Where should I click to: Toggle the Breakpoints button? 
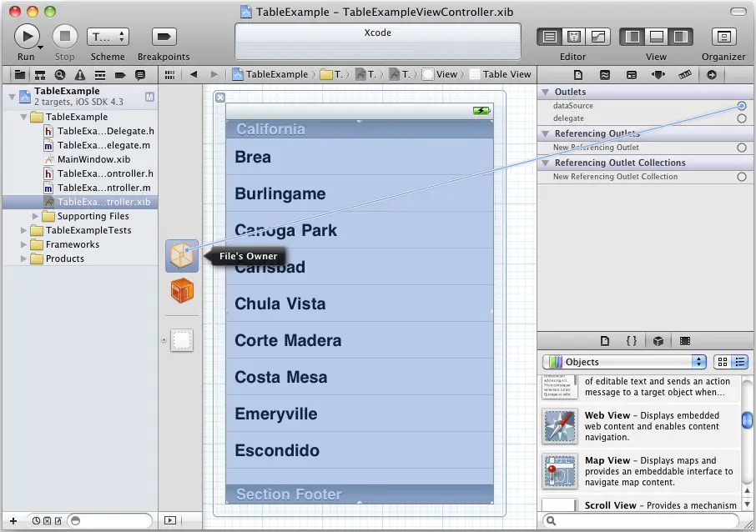point(164,37)
